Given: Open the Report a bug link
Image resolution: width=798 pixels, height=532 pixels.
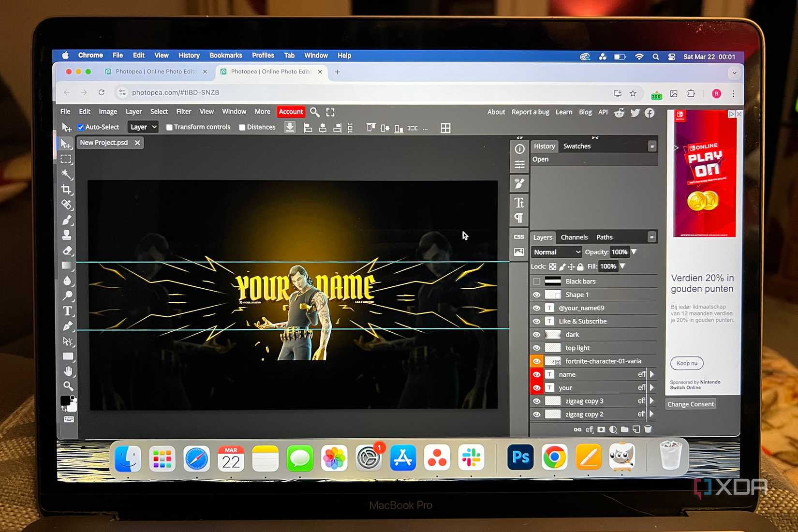Looking at the screenshot, I should [x=531, y=112].
